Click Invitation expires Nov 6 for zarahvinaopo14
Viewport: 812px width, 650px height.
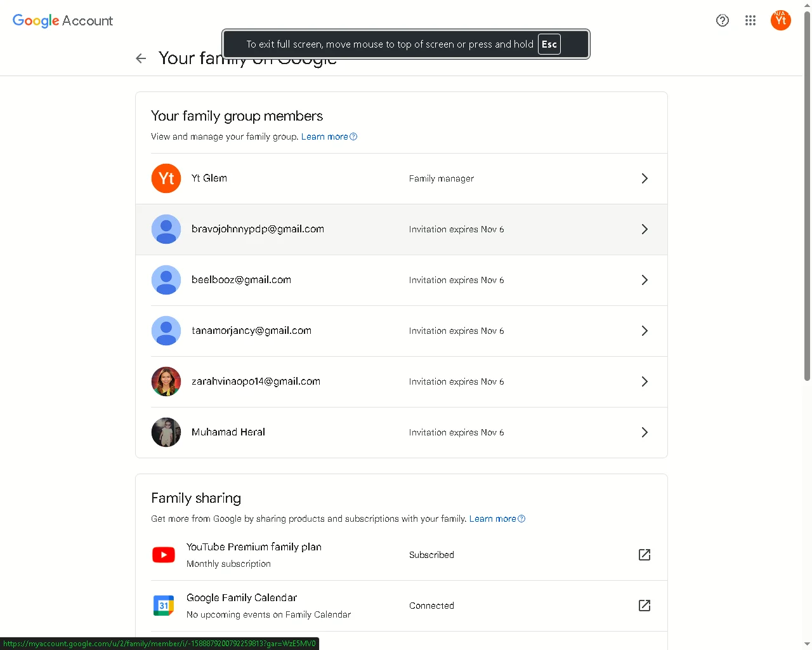(457, 381)
